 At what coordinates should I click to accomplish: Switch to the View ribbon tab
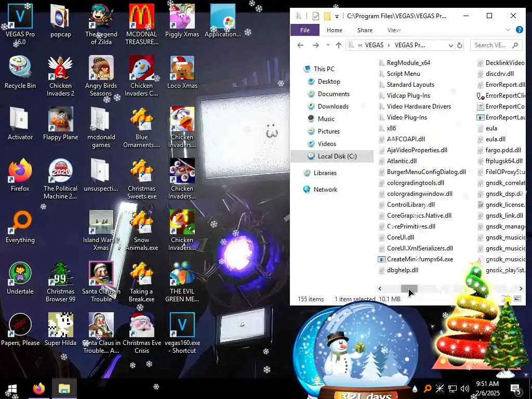point(394,30)
